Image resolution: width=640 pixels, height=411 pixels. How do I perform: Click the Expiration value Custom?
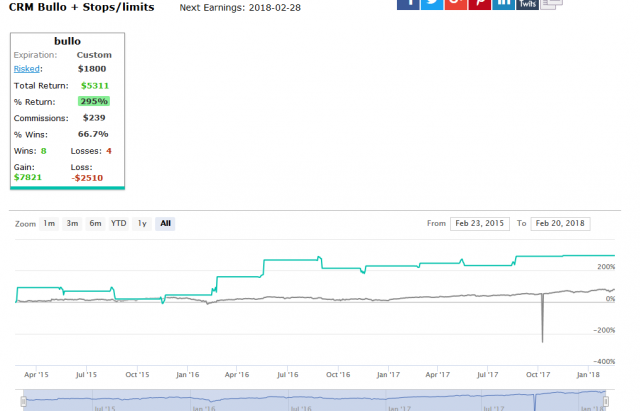point(94,55)
